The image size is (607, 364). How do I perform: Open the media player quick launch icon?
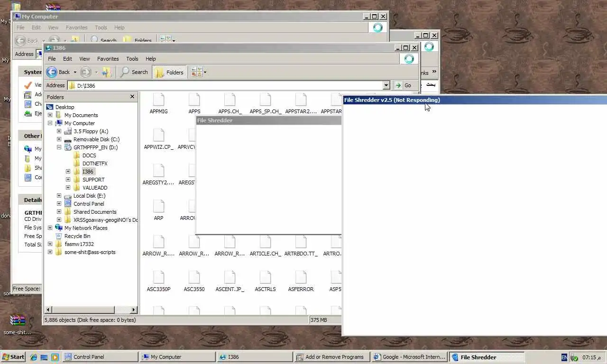[x=55, y=357]
